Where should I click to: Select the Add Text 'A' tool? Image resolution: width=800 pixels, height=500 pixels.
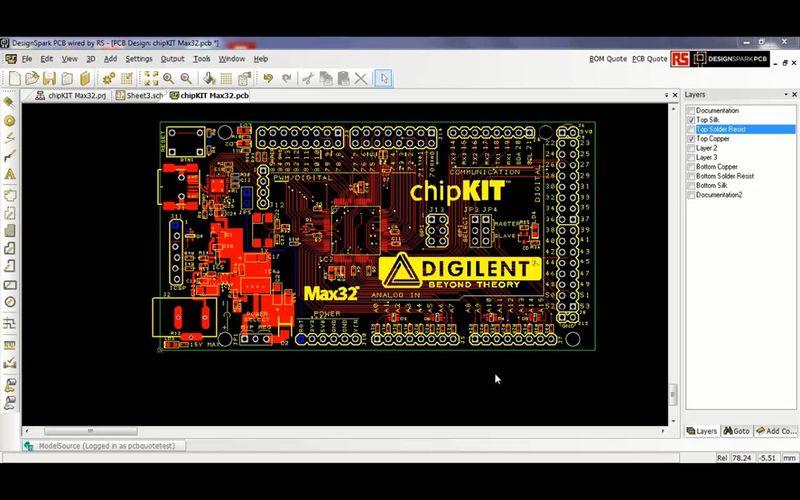(9, 174)
